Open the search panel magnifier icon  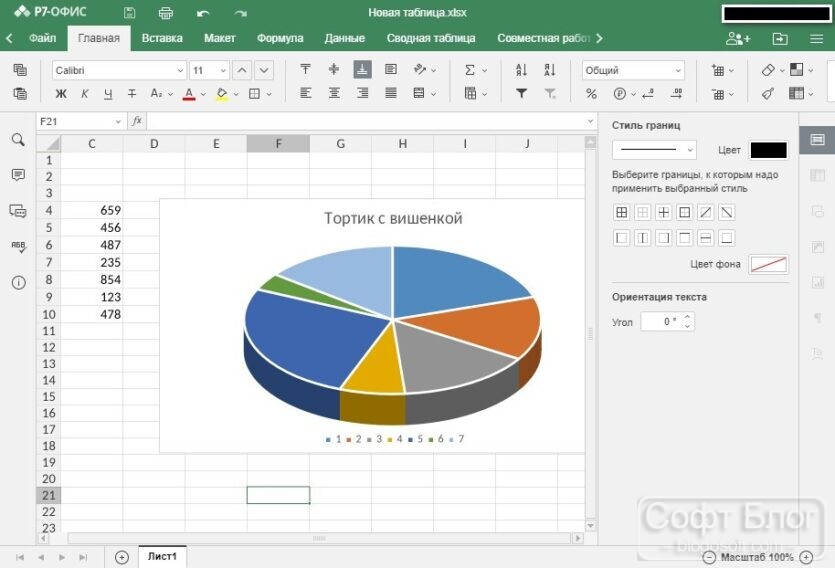[x=18, y=139]
